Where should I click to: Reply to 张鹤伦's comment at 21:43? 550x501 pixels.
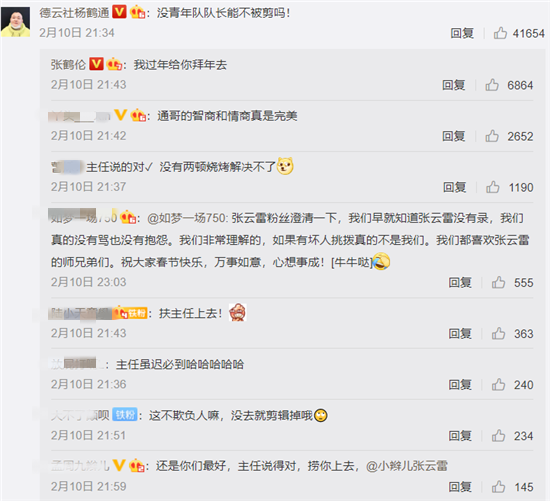(454, 85)
